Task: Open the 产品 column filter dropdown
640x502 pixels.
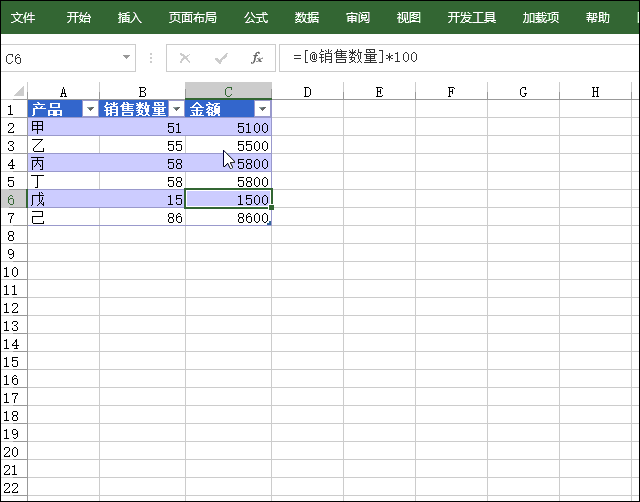Action: 90,109
